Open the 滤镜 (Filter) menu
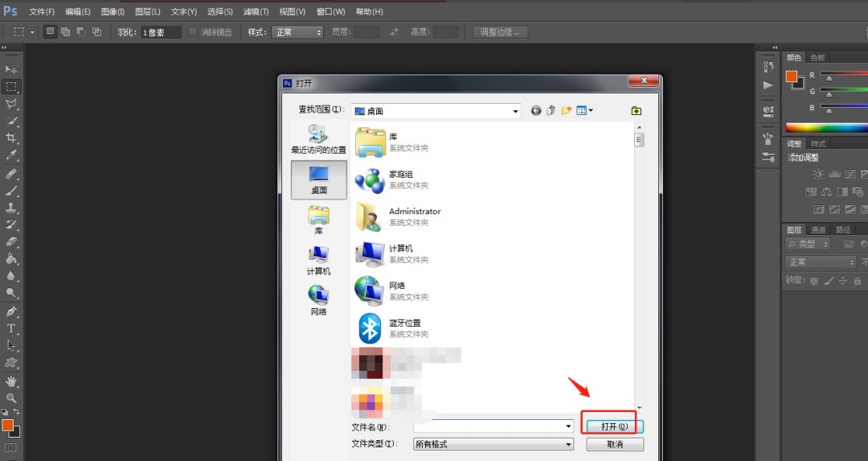This screenshot has height=461, width=868. click(256, 12)
